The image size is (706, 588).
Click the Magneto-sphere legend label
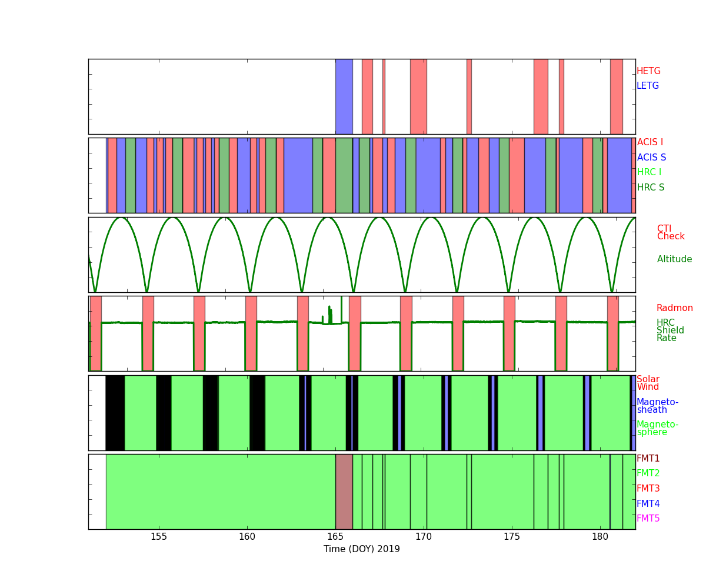(x=657, y=428)
